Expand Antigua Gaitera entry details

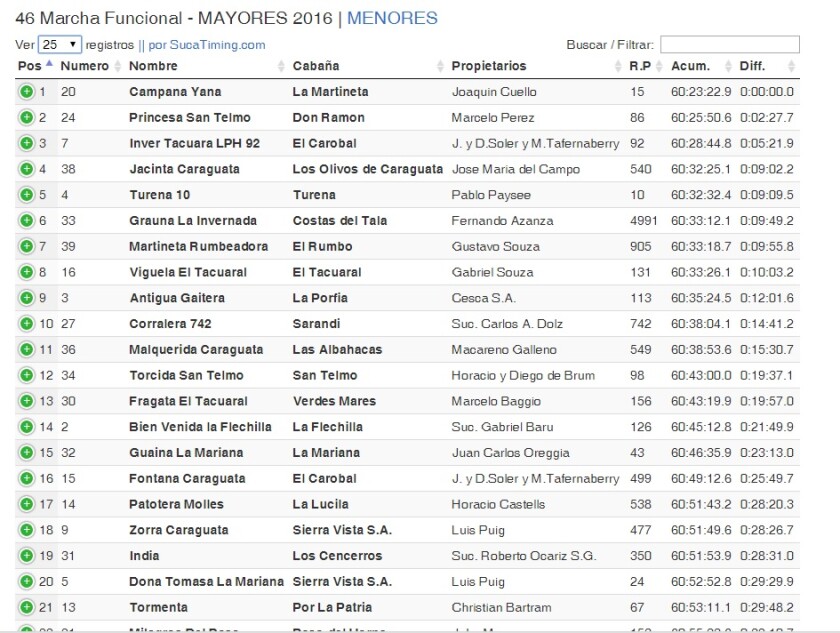26,298
